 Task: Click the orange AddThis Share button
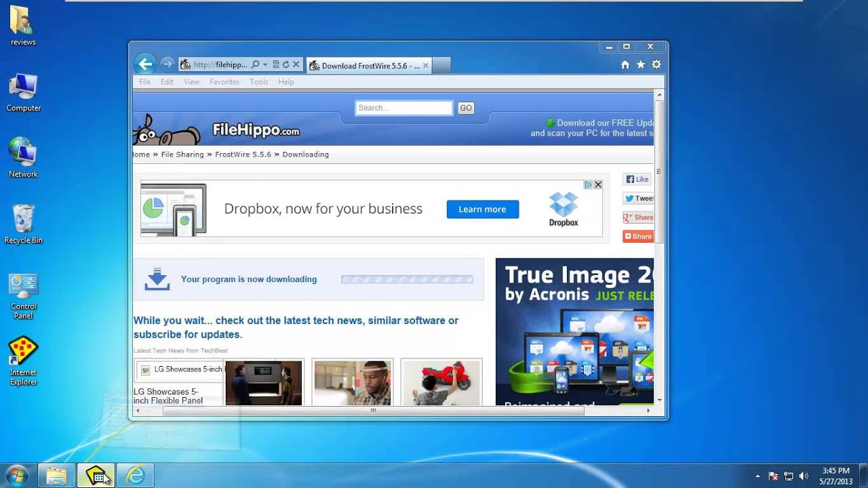pos(639,237)
